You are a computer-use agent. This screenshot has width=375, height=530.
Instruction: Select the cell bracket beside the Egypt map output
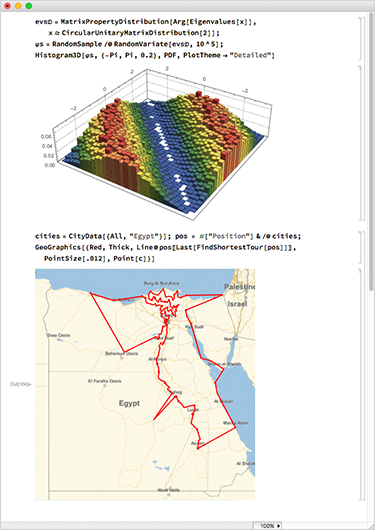point(361,384)
